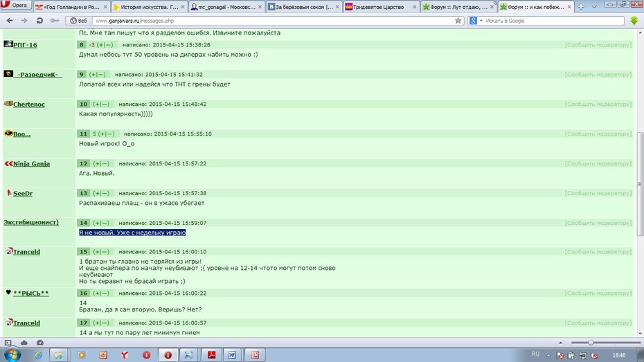Screen dimensions: 644x362
Task: Close the Тридевятое Царство tab
Action: pos(414,7)
